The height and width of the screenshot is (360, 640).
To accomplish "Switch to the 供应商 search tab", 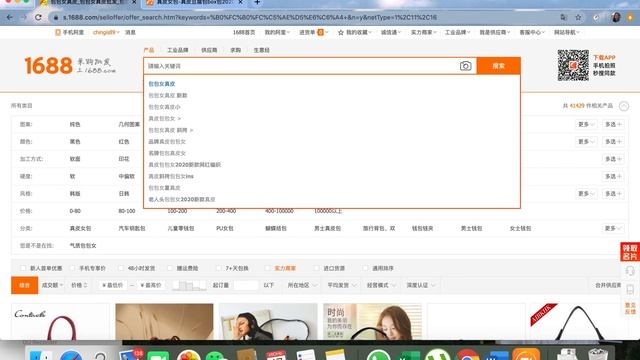I will (x=209, y=50).
